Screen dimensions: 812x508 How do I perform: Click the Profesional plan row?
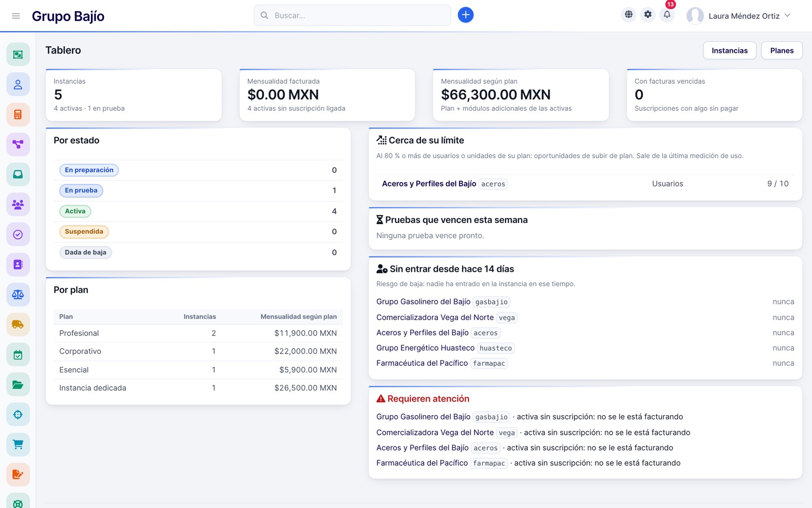coord(198,333)
